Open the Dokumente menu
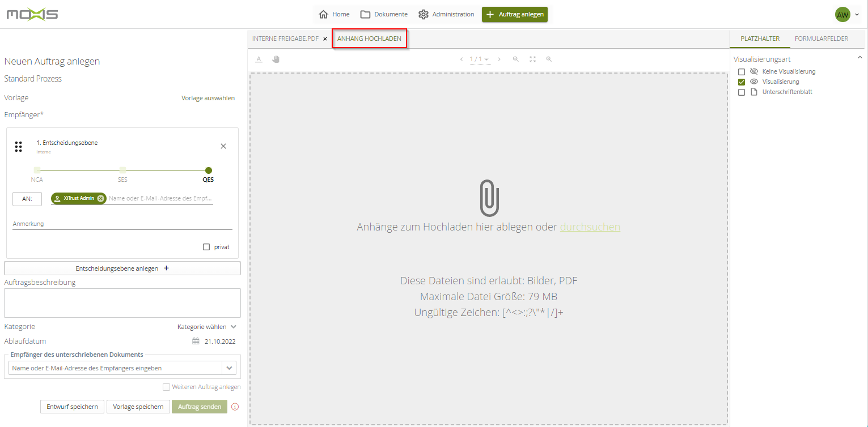 (384, 14)
